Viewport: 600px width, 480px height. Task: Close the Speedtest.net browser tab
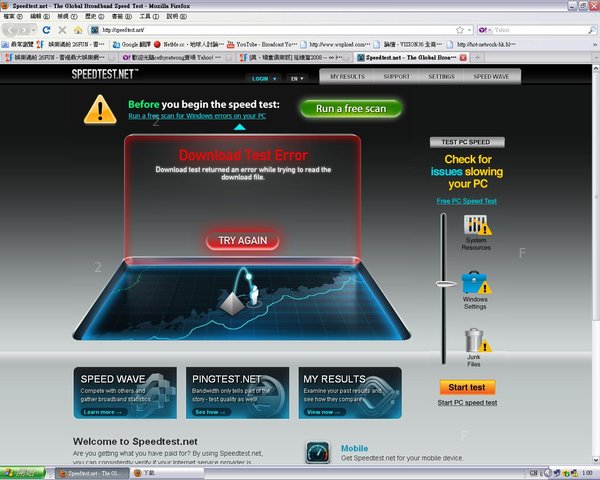(x=463, y=57)
